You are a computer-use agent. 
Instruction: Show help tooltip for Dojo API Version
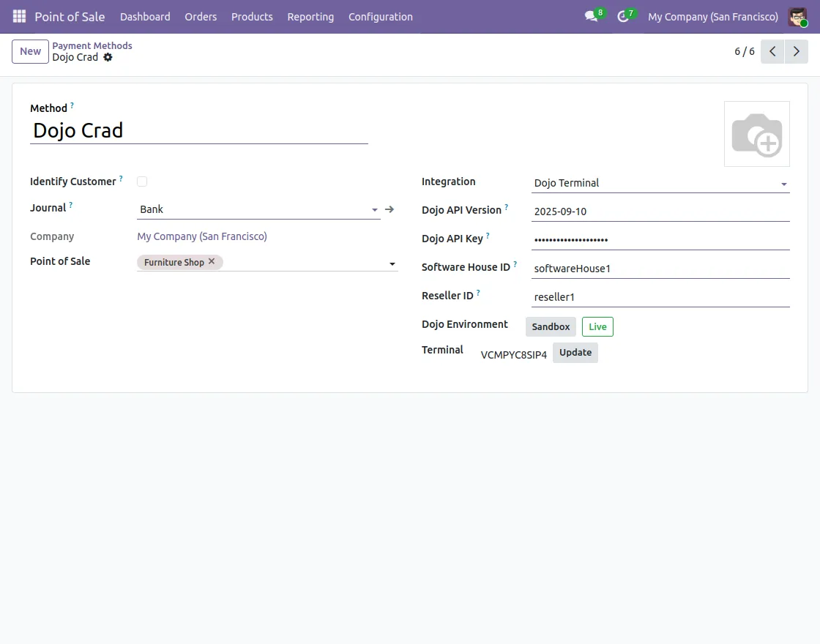click(506, 207)
